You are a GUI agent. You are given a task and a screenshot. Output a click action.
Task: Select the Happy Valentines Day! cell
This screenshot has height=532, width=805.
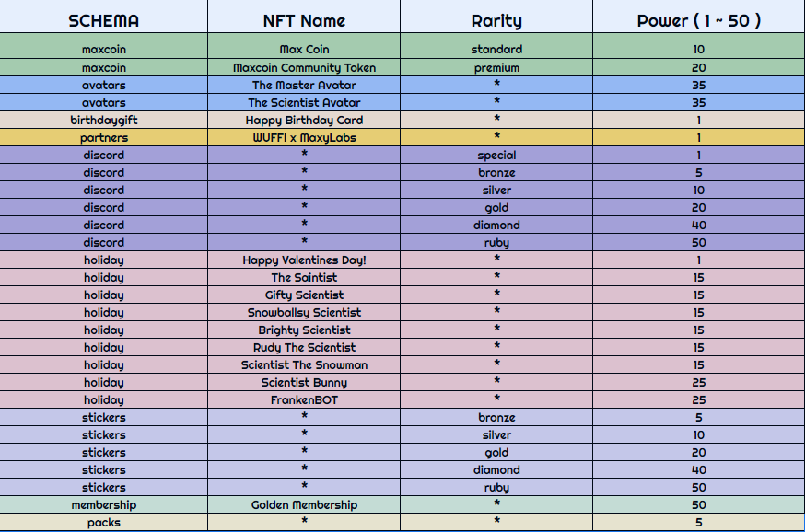point(304,260)
